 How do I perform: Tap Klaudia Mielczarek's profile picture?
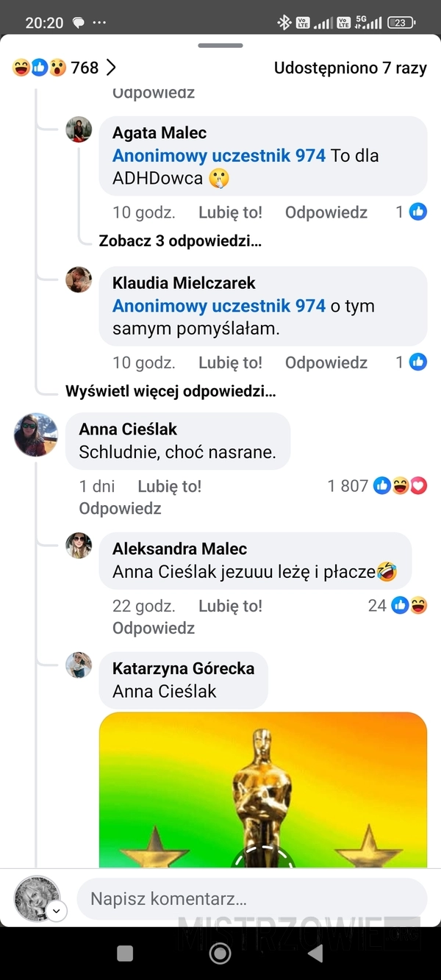(79, 280)
